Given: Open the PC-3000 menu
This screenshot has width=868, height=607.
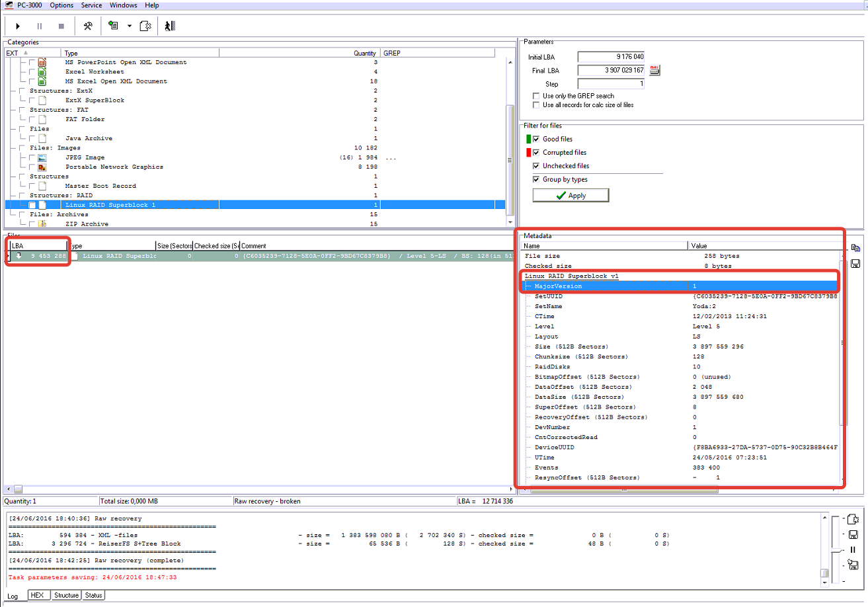Looking at the screenshot, I should click(30, 5).
